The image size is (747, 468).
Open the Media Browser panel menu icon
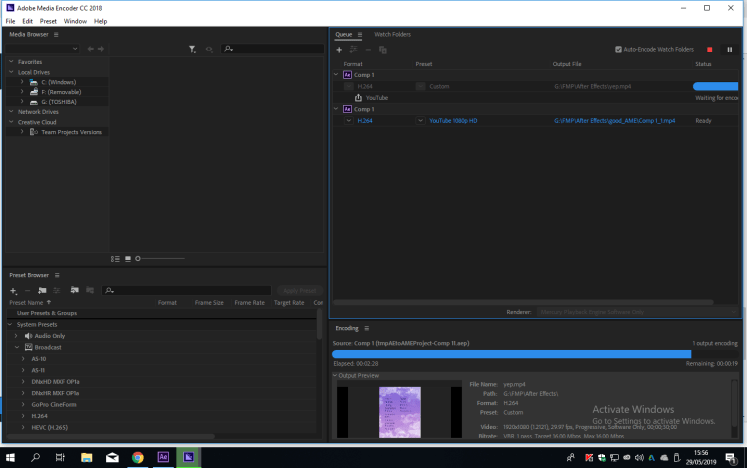click(56, 35)
